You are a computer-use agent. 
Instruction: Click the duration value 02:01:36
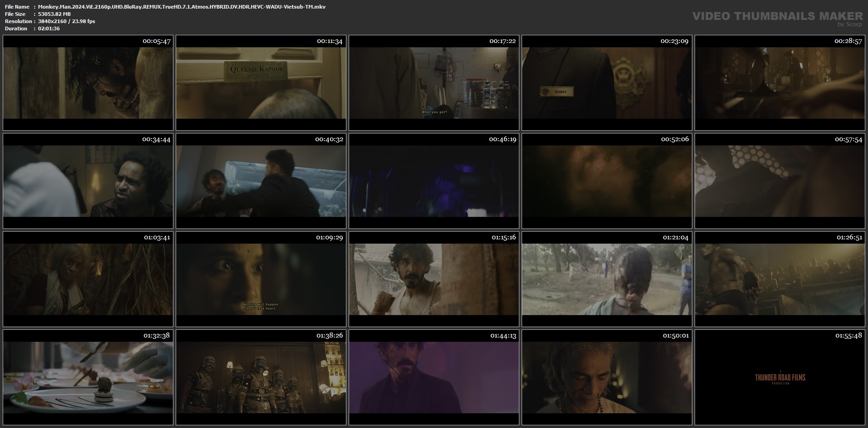tap(49, 29)
